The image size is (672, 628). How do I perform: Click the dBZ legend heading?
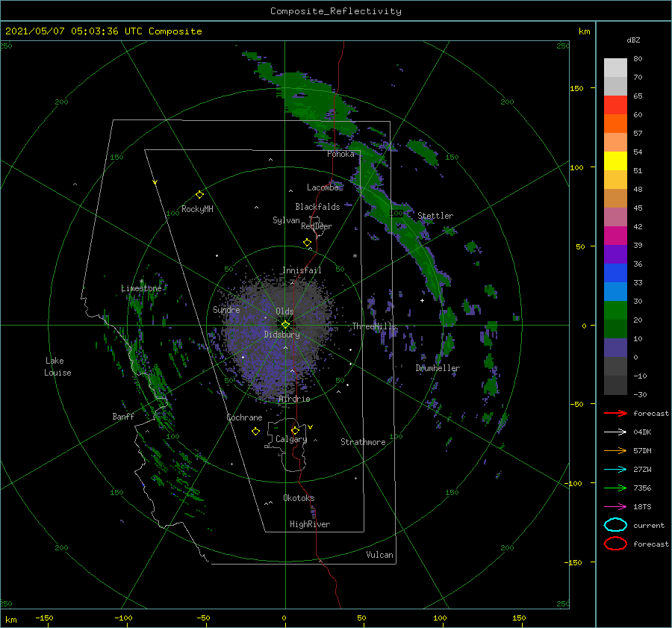click(633, 40)
